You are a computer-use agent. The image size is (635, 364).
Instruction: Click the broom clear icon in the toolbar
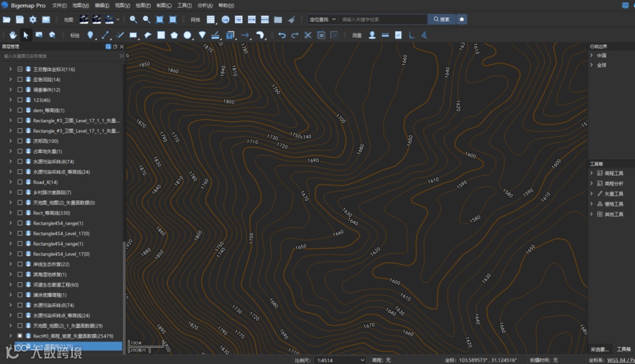click(x=291, y=19)
